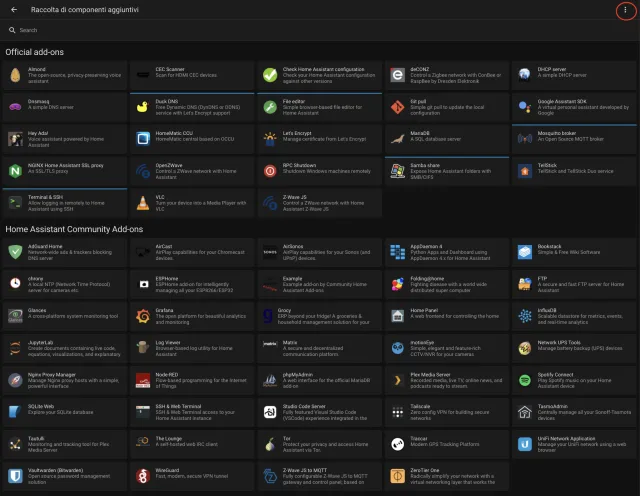Click the Duck DNS duck icon
This screenshot has height=496, width=640.
[x=142, y=105]
